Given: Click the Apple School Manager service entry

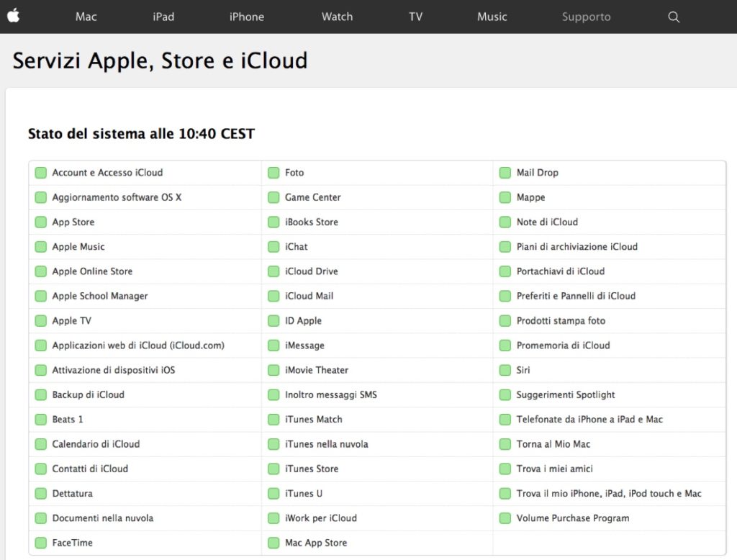Looking at the screenshot, I should point(100,296).
